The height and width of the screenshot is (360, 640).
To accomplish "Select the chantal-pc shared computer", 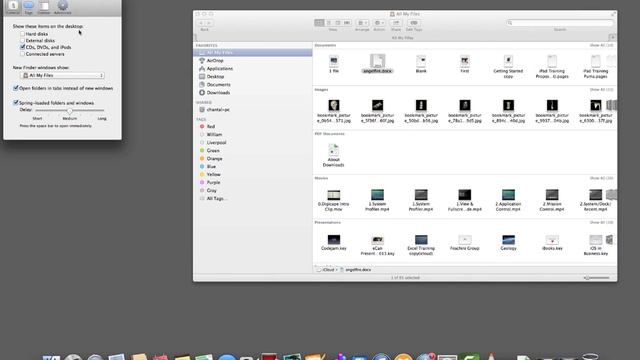I will 253,110.
